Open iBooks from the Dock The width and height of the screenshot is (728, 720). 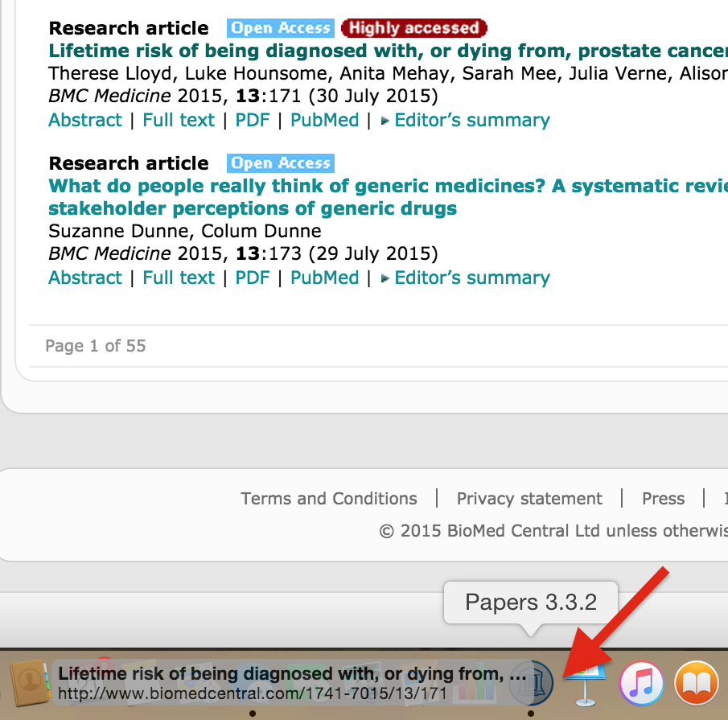tap(697, 683)
